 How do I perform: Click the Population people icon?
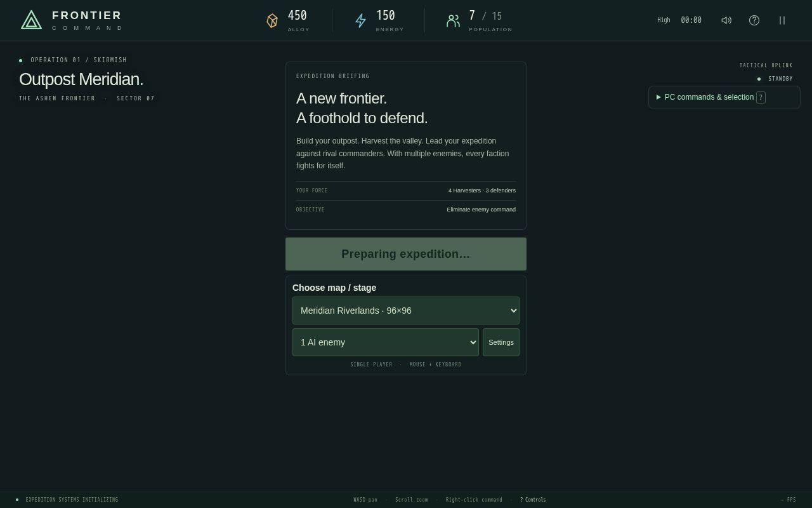click(453, 21)
